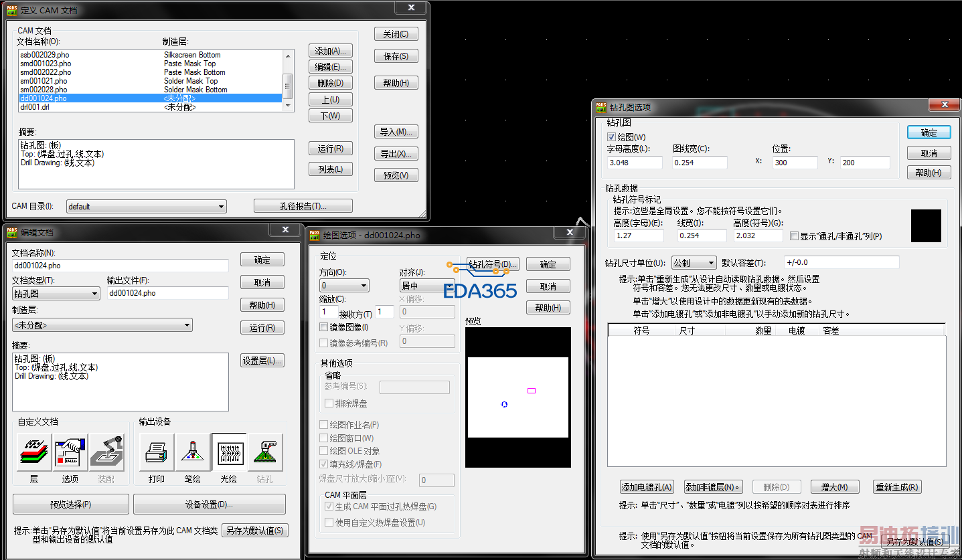Click the 添加非镀层(N) button
962x560 pixels.
[x=714, y=487]
